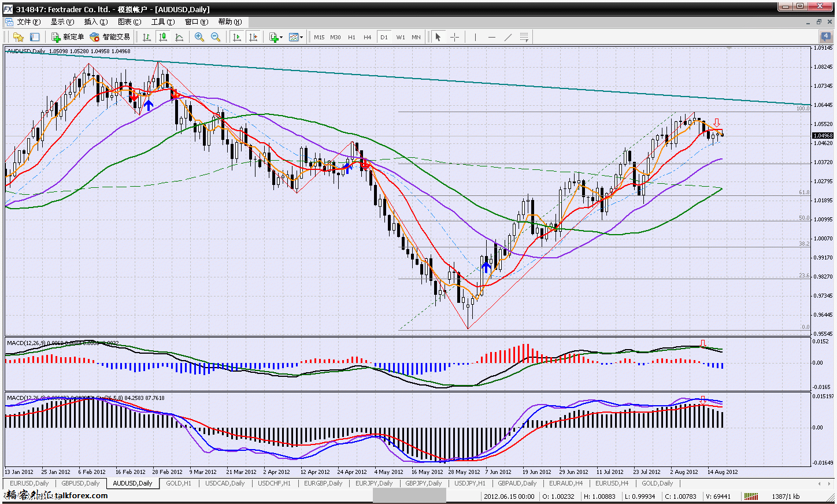The height and width of the screenshot is (504, 837).
Task: Switch to the EURJPY,Daily chart tab
Action: (374, 483)
